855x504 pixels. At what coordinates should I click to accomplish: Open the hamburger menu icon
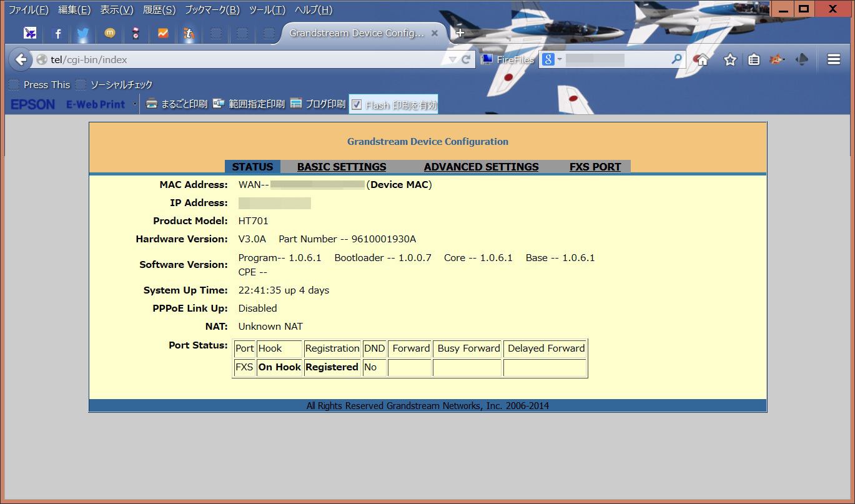[x=833, y=60]
